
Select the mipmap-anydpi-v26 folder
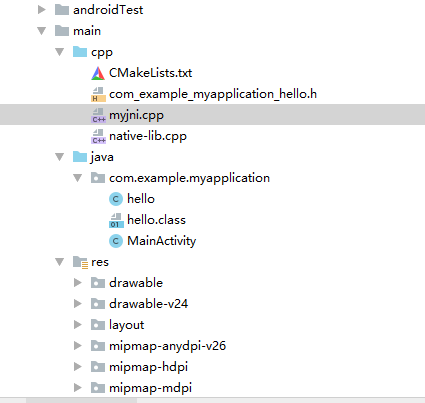click(x=167, y=346)
